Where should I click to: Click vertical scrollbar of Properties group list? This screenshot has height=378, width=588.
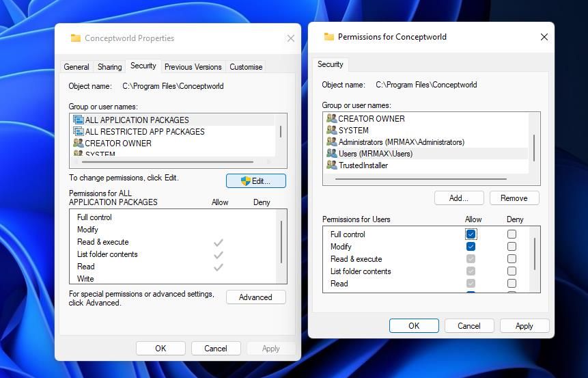pos(281,132)
